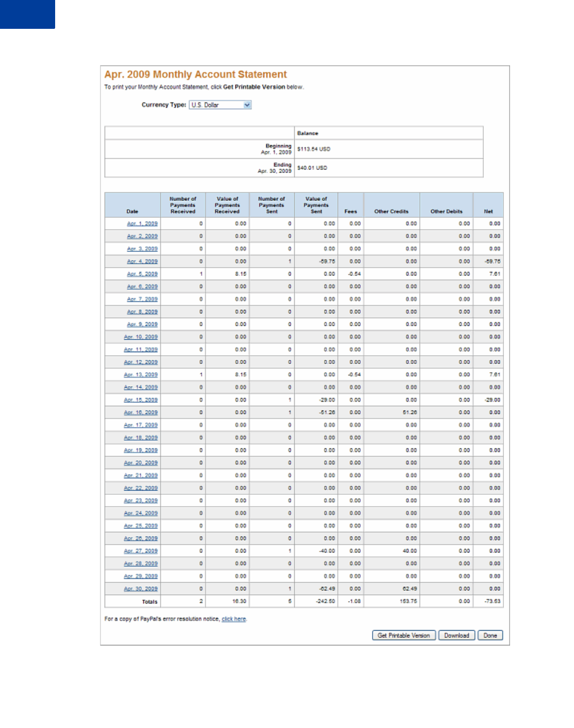This screenshot has height=728, width=574.
Task: Open the Apr. 20, 2009 date link
Action: coord(141,463)
